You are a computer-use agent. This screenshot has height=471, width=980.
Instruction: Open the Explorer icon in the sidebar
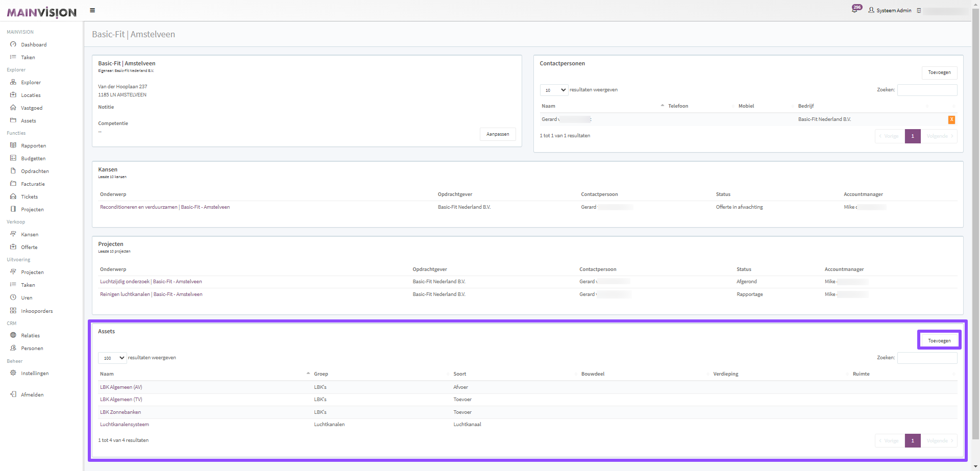click(13, 82)
